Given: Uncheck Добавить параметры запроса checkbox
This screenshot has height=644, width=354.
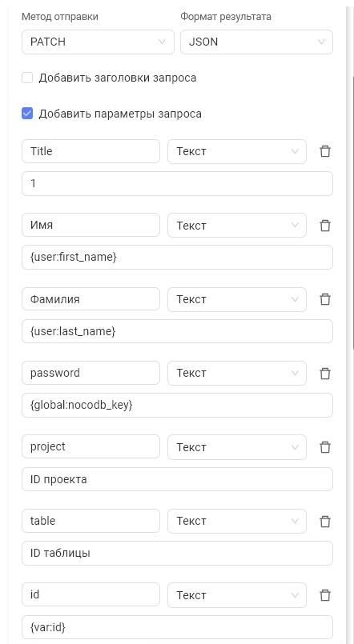Looking at the screenshot, I should [27, 114].
